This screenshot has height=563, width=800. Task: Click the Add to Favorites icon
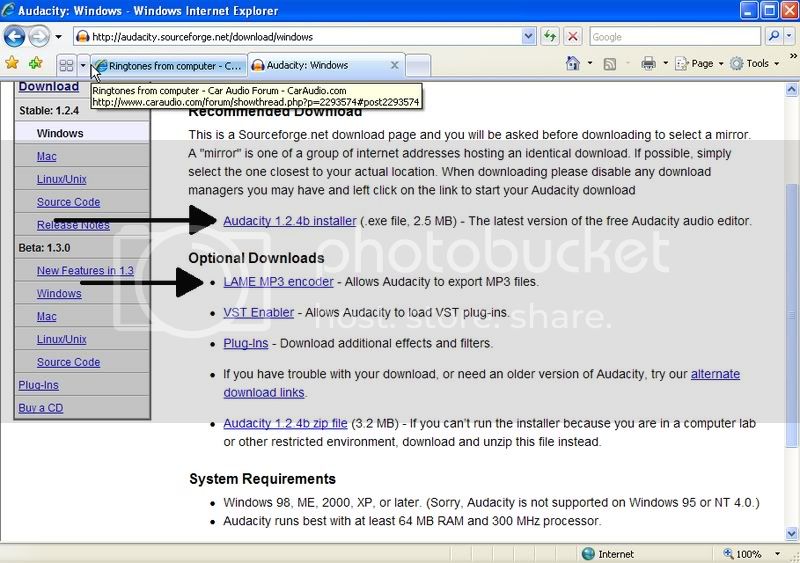36,63
